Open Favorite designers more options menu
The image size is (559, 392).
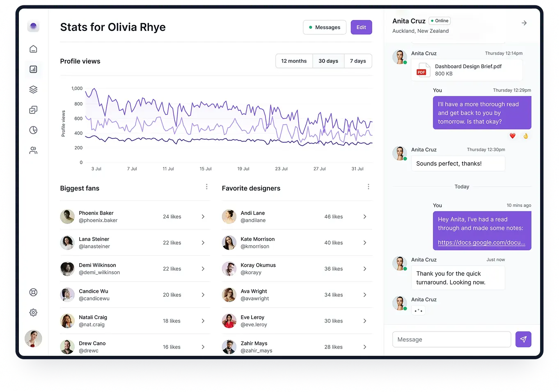(x=368, y=187)
